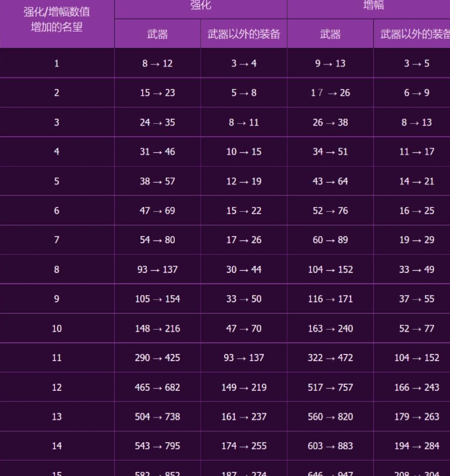
Task: Select the "9 → 13" cell
Action: click(331, 63)
